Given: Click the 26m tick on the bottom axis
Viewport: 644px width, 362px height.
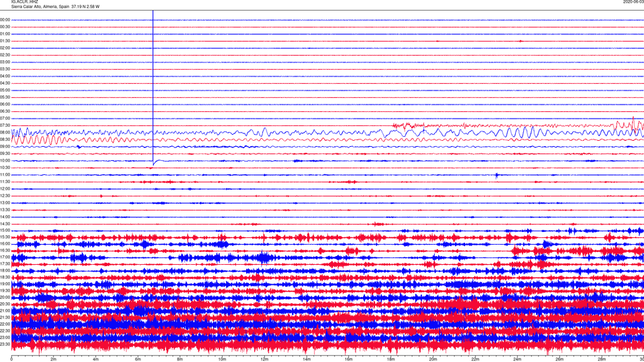Looking at the screenshot, I should (x=559, y=359).
